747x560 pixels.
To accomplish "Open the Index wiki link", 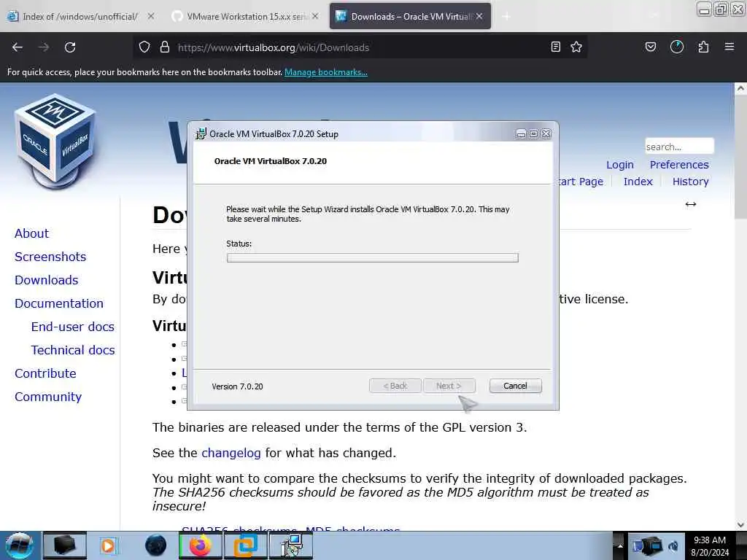I will [x=638, y=182].
